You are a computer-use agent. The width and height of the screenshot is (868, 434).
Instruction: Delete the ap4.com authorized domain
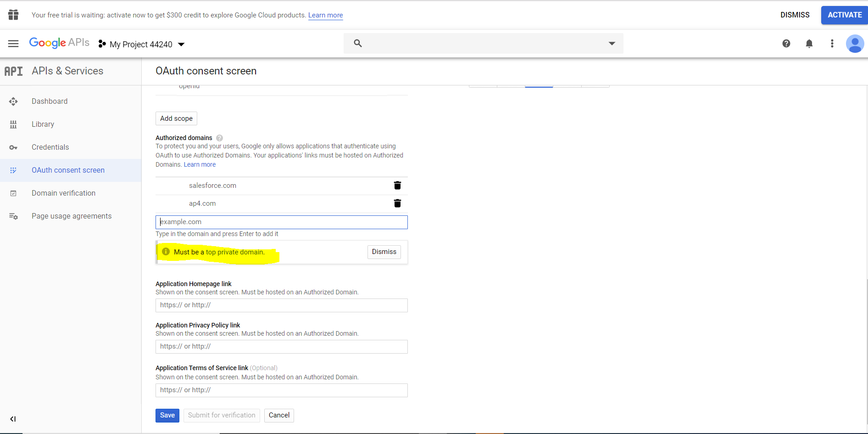(x=397, y=203)
